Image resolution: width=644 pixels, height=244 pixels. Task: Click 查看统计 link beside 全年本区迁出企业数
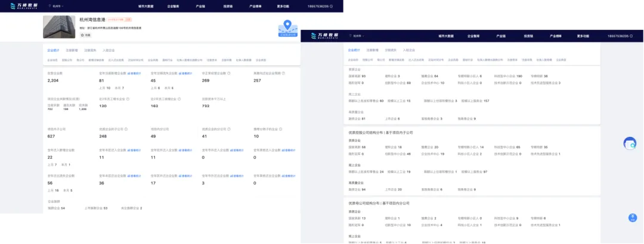[x=134, y=176]
